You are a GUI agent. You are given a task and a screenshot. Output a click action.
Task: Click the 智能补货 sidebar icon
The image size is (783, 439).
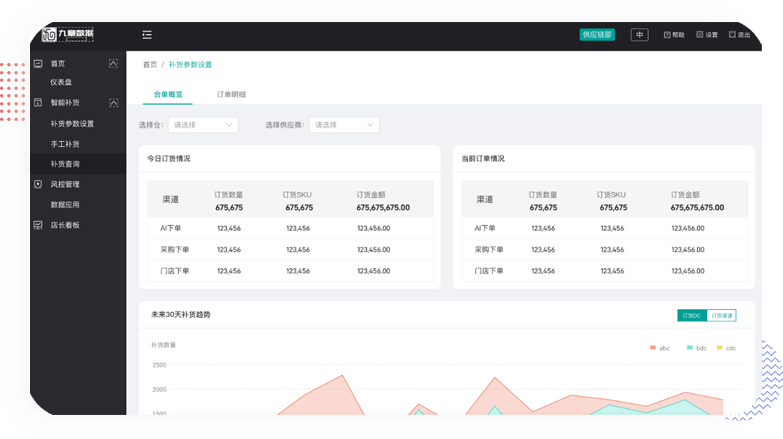pos(38,102)
